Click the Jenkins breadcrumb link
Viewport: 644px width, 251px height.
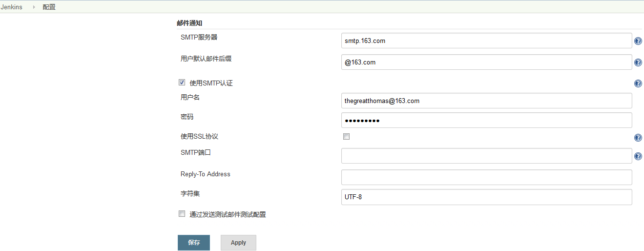pos(12,7)
